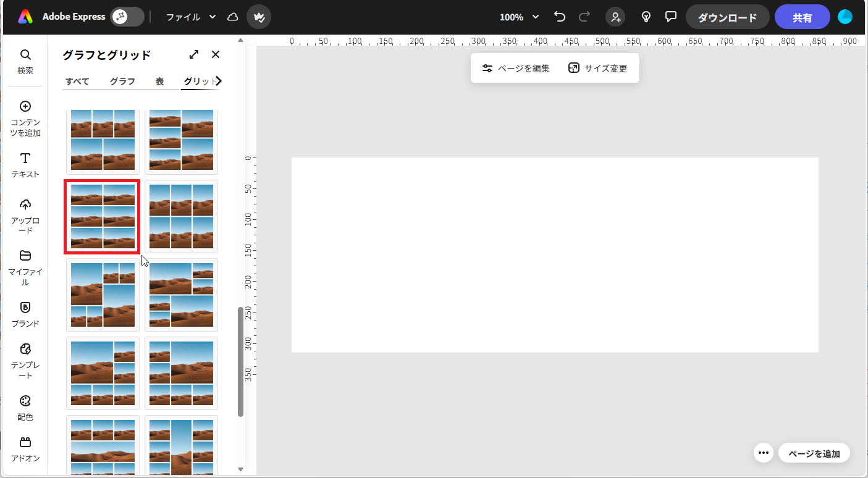The width and height of the screenshot is (868, 478).
Task: Open the 100% zoom level dropdown
Action: pyautogui.click(x=519, y=17)
